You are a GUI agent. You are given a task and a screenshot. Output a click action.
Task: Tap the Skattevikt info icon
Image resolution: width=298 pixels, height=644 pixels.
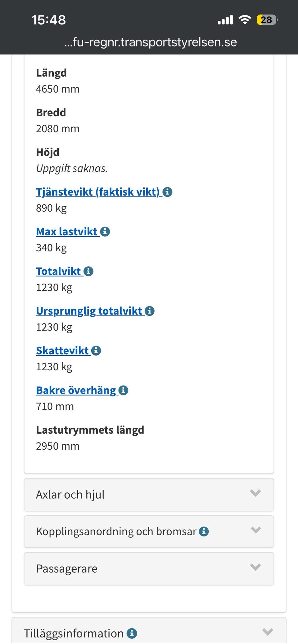pos(96,351)
